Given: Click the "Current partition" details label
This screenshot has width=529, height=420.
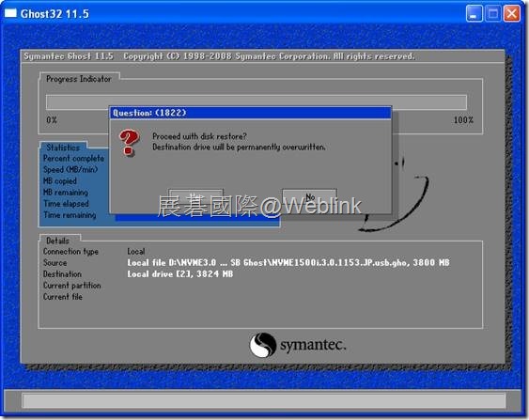Looking at the screenshot, I should (71, 286).
